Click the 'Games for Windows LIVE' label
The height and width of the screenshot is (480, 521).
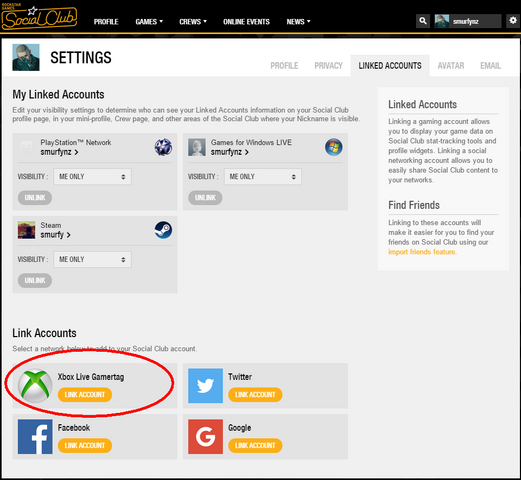pos(251,142)
